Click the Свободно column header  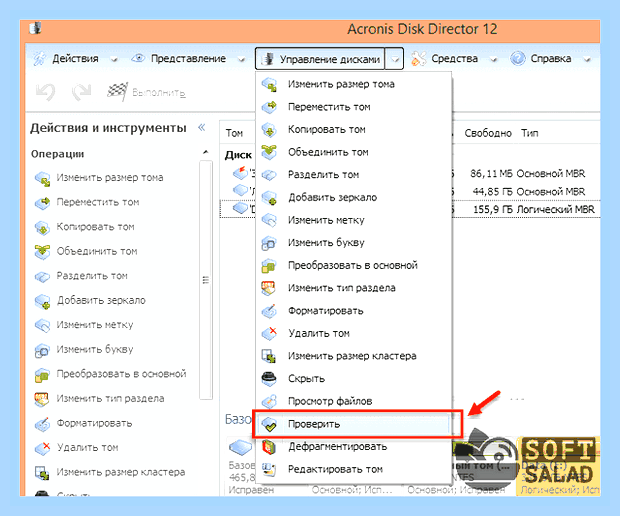click(488, 133)
